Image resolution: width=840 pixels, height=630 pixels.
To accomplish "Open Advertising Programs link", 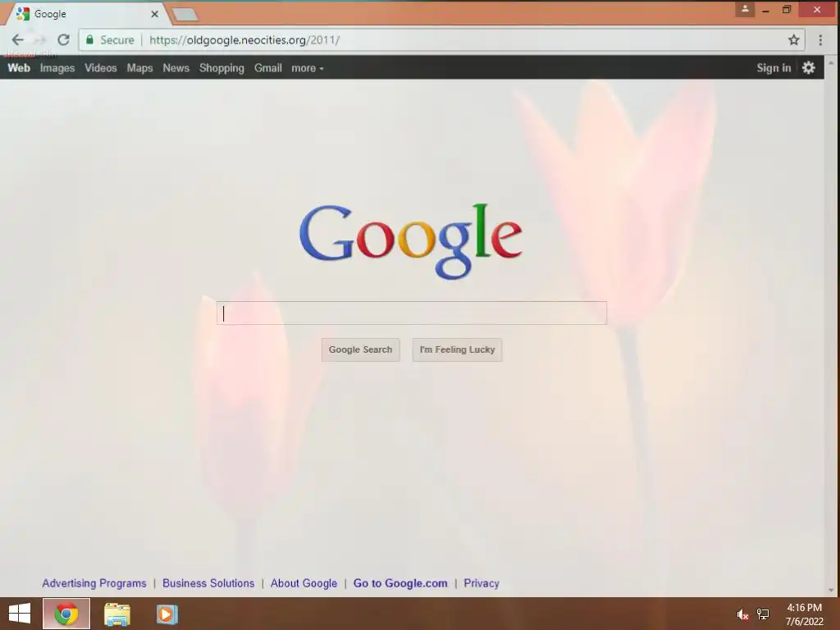I will pyautogui.click(x=94, y=583).
